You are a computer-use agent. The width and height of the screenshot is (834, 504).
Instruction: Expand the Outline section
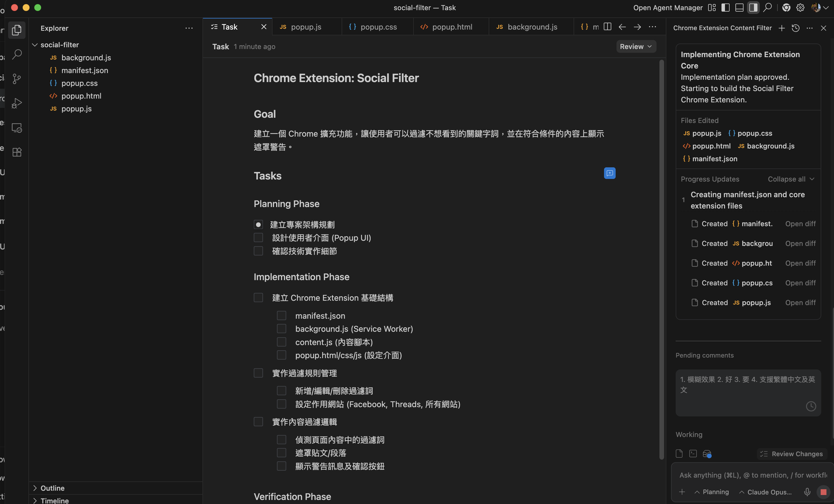52,488
